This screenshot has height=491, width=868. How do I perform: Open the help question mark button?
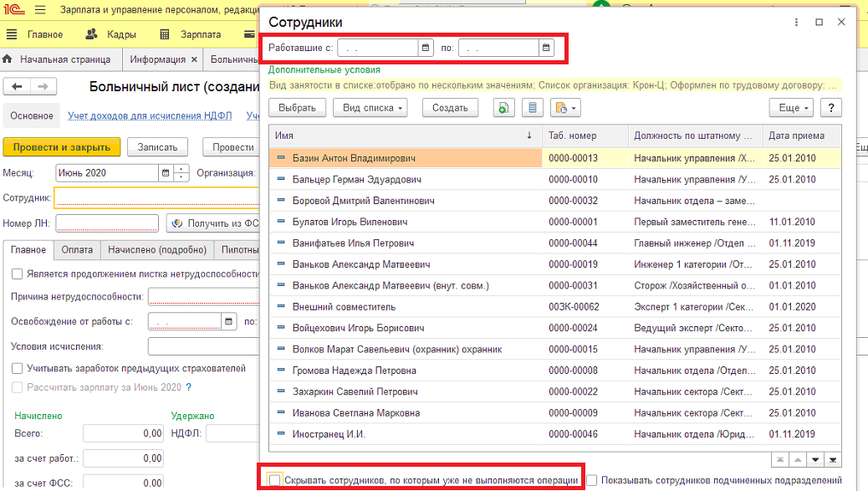click(831, 108)
